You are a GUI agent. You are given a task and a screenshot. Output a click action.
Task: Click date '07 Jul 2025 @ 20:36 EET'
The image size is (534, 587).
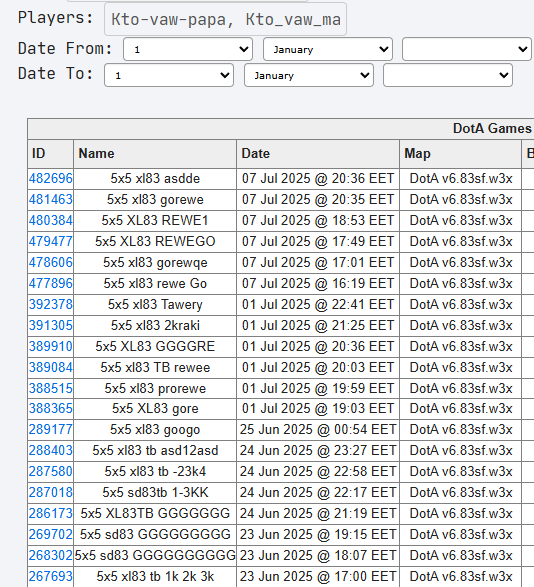coord(318,179)
